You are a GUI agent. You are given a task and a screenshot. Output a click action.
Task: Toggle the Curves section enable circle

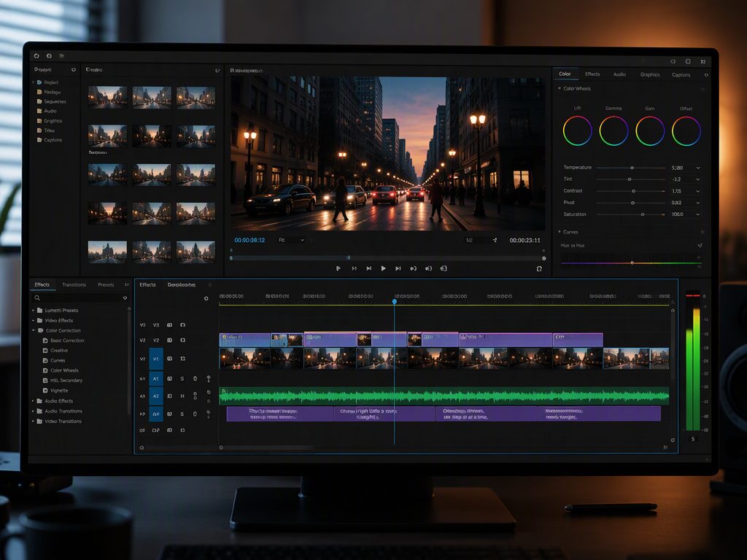pyautogui.click(x=703, y=232)
